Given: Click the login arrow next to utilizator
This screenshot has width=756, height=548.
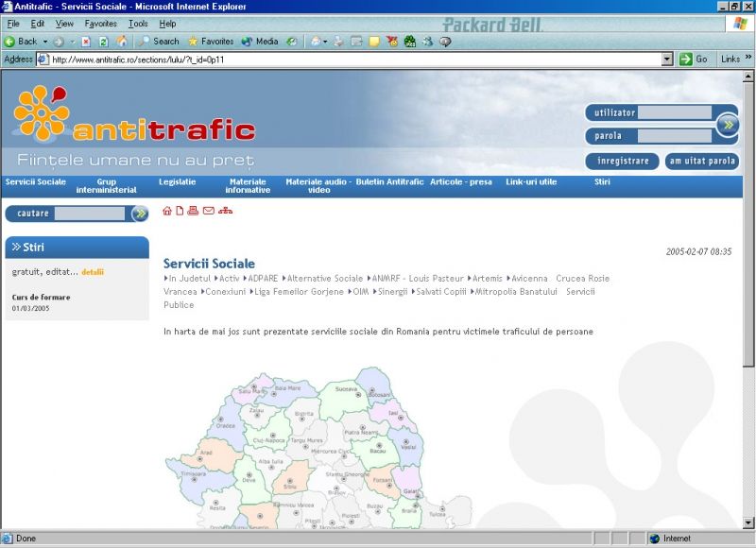Looking at the screenshot, I should pyautogui.click(x=727, y=124).
